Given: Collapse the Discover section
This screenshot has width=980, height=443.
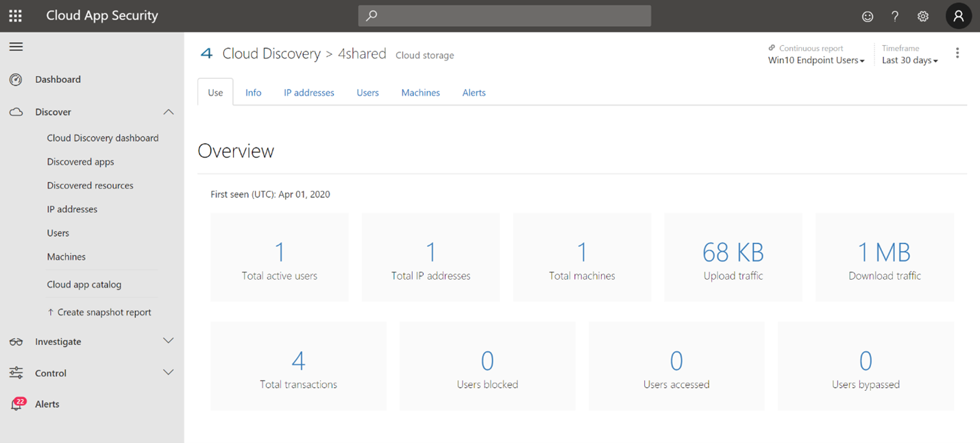Looking at the screenshot, I should coord(169,111).
